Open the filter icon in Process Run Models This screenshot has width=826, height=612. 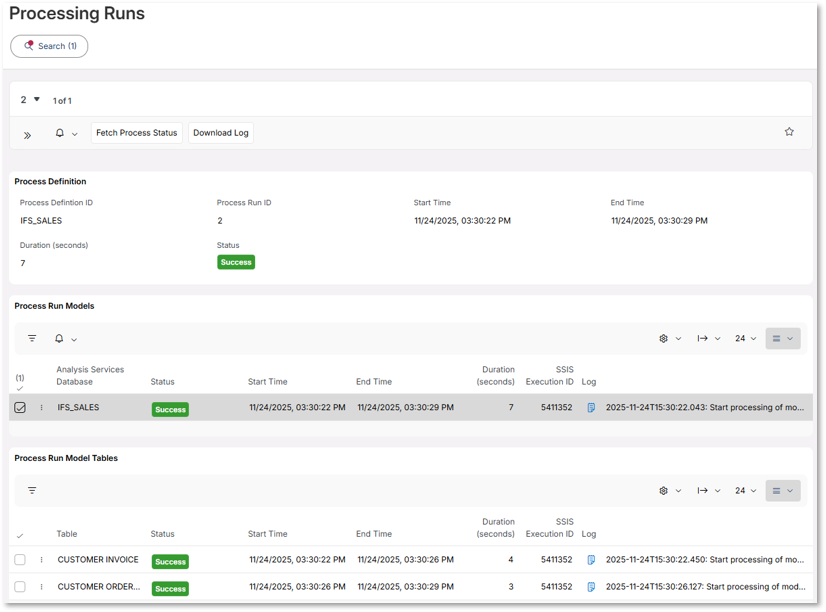pyautogui.click(x=32, y=338)
